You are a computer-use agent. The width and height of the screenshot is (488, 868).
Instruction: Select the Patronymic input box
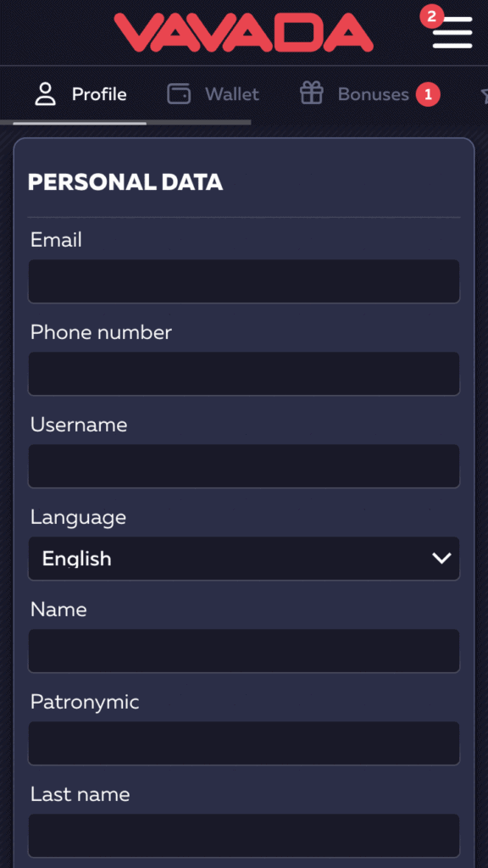[244, 743]
